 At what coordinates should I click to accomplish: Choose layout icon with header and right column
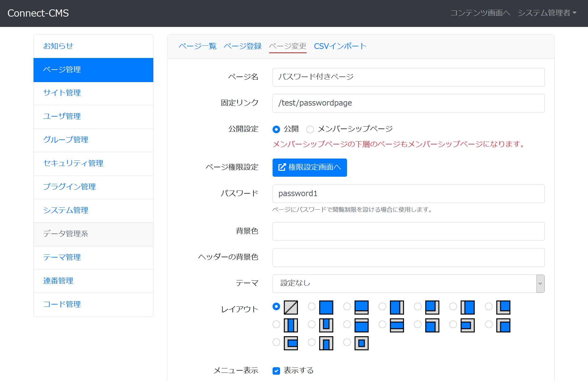[432, 325]
